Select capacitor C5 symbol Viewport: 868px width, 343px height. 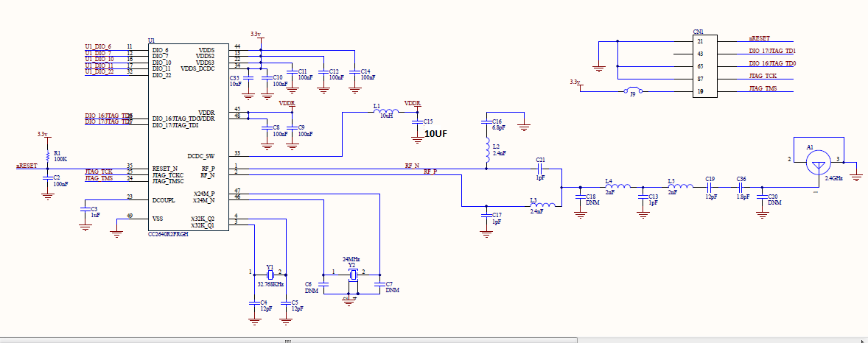pos(286,303)
